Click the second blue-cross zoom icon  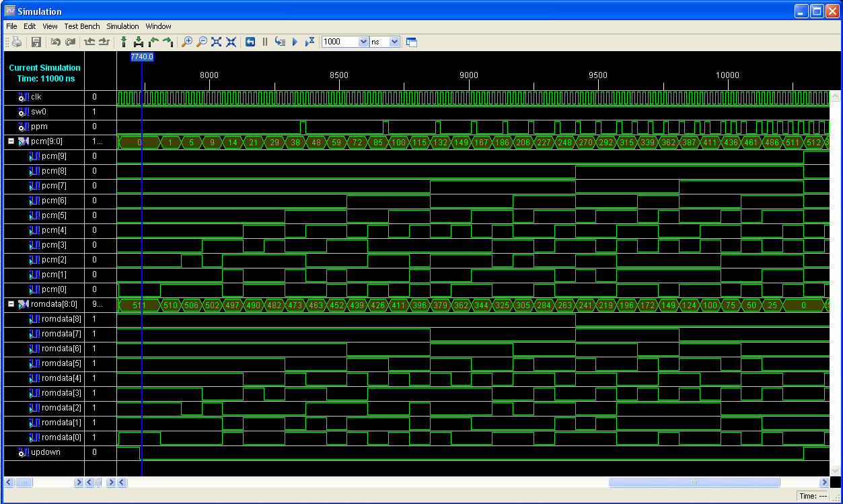[231, 42]
